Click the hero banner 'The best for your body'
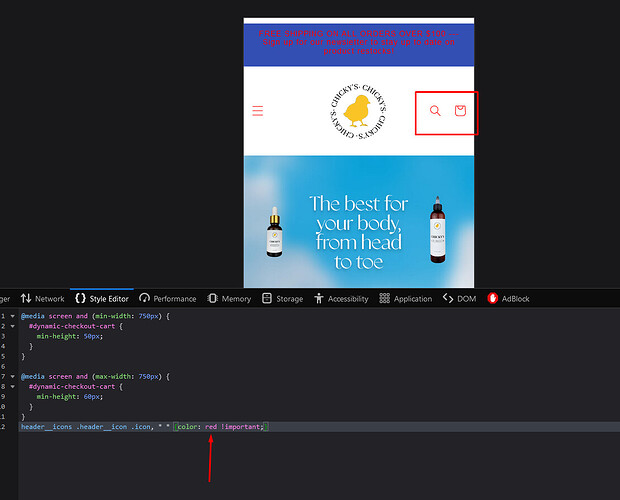 [359, 222]
